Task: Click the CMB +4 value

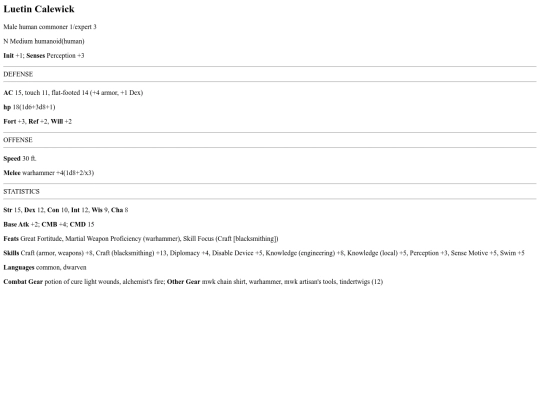Action: pos(54,225)
